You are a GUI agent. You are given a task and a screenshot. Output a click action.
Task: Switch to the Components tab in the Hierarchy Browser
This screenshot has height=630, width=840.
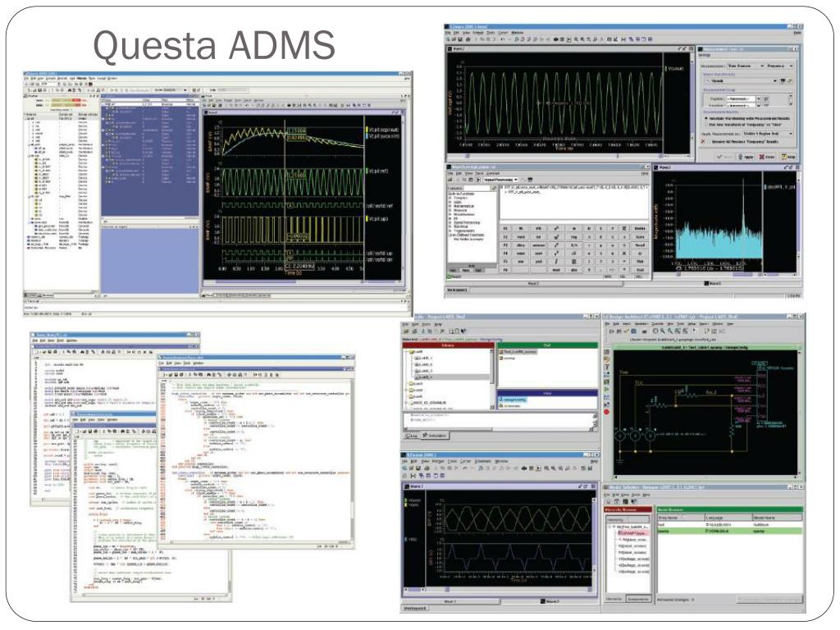click(x=638, y=599)
